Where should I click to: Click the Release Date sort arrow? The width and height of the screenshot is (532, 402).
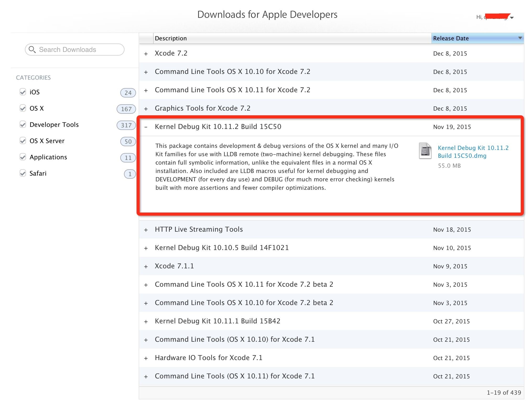click(520, 38)
